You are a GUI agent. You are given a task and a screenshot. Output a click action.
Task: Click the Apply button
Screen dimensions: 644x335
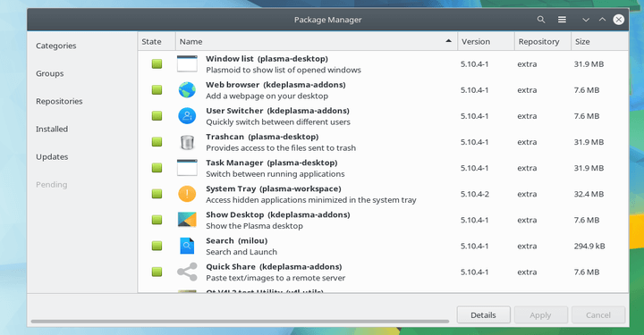(x=540, y=315)
